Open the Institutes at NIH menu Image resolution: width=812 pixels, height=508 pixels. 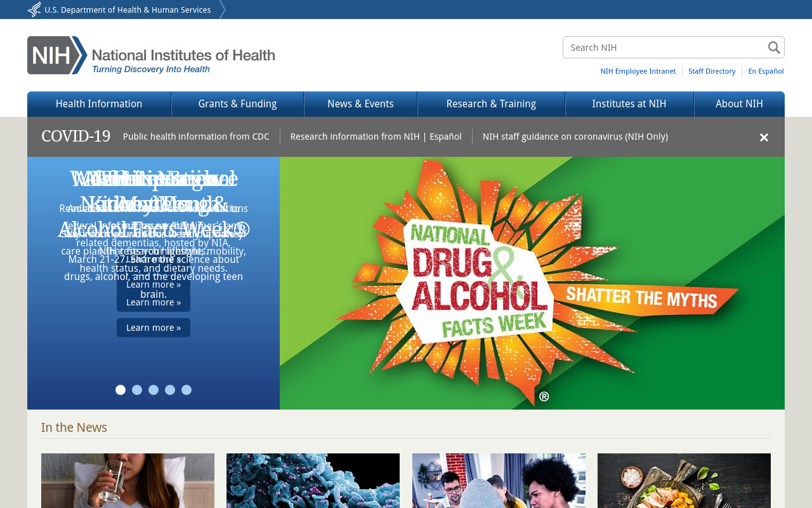(629, 104)
